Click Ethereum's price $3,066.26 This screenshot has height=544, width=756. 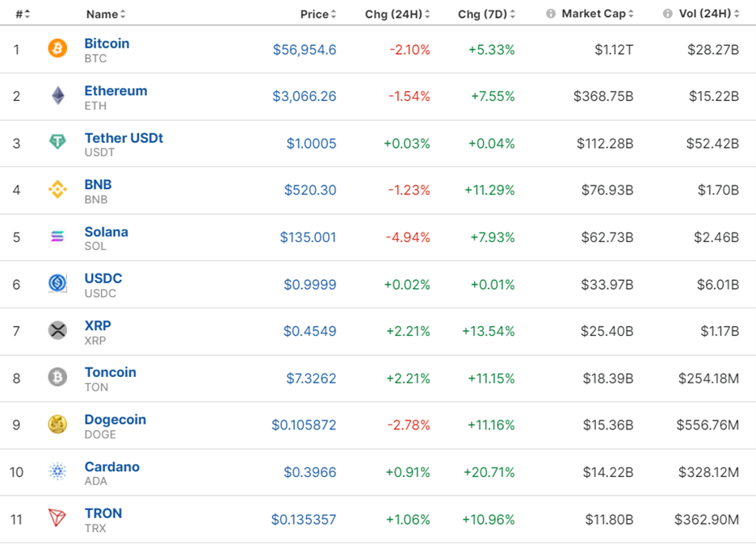(x=304, y=96)
